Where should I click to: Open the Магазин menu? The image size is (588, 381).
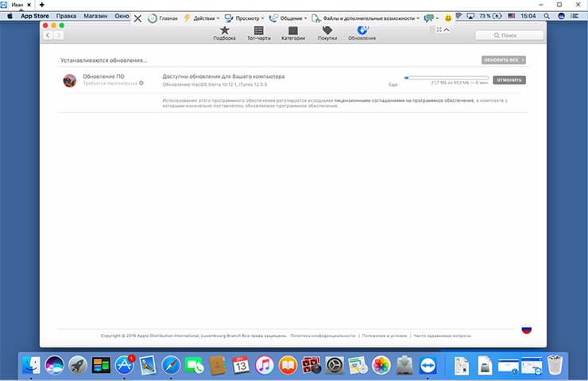point(95,16)
